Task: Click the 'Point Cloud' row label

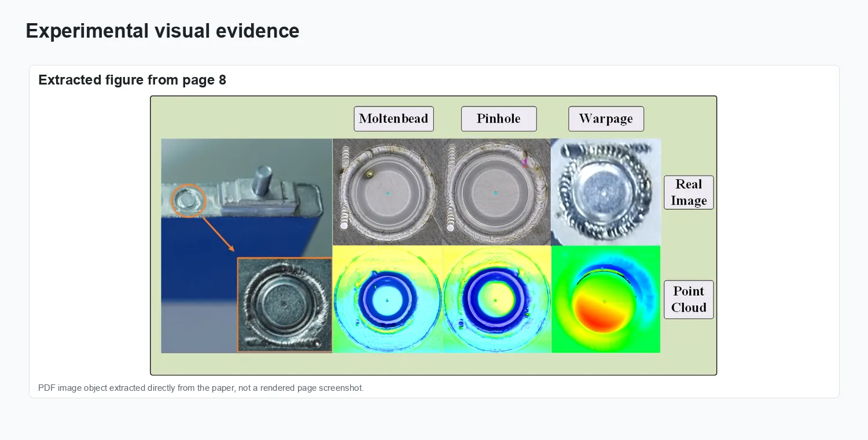Action: point(689,299)
